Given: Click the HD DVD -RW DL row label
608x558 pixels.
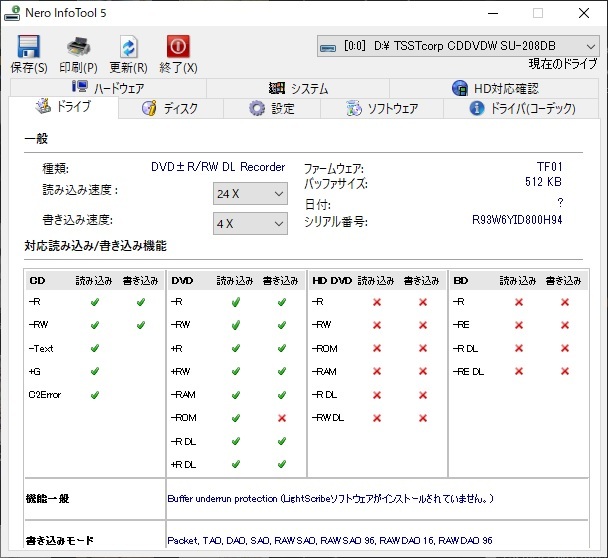Looking at the screenshot, I should [x=328, y=418].
